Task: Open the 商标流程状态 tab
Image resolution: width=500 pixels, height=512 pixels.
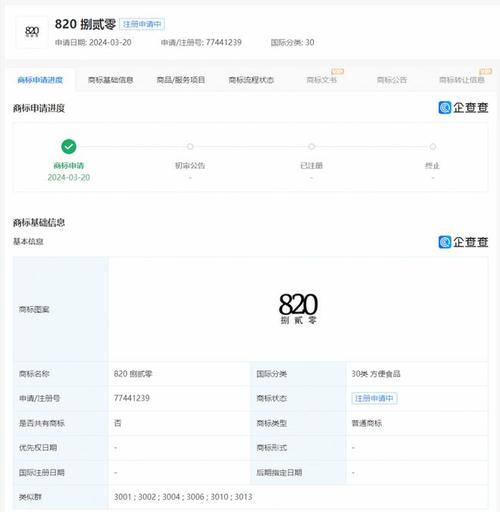Action: click(251, 80)
